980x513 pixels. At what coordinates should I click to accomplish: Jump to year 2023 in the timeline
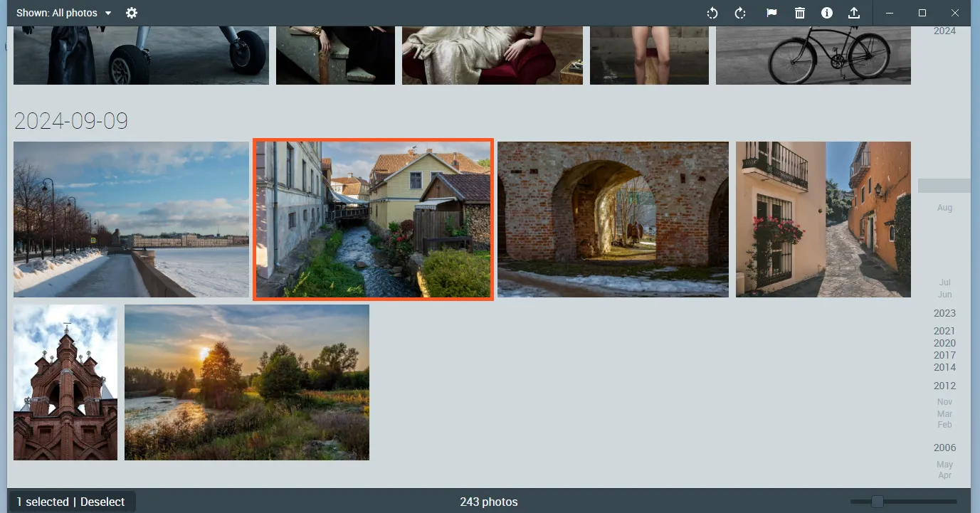(944, 313)
